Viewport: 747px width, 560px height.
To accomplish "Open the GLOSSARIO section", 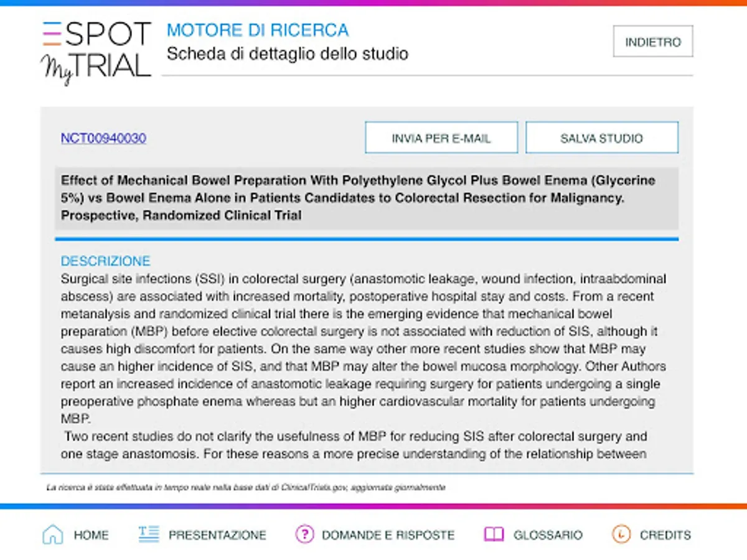I will tap(548, 535).
